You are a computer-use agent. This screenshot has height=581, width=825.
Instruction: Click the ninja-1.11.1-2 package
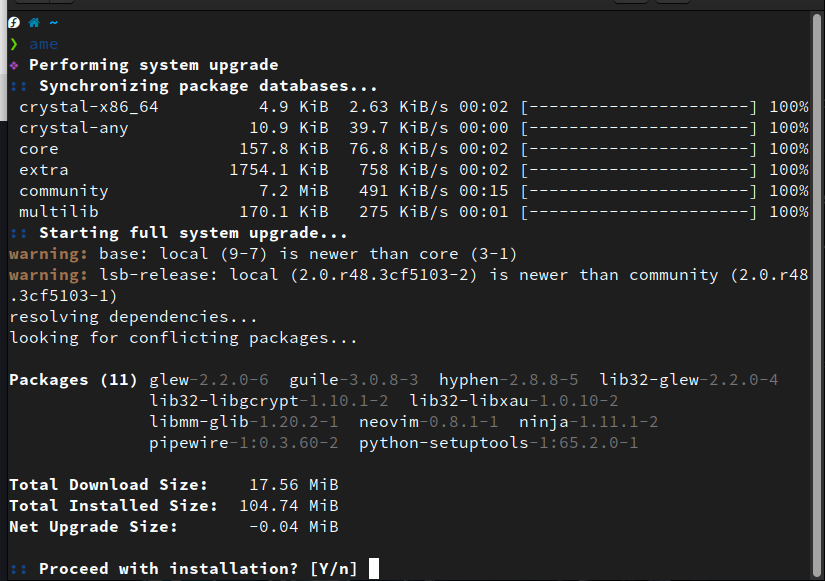(x=588, y=422)
